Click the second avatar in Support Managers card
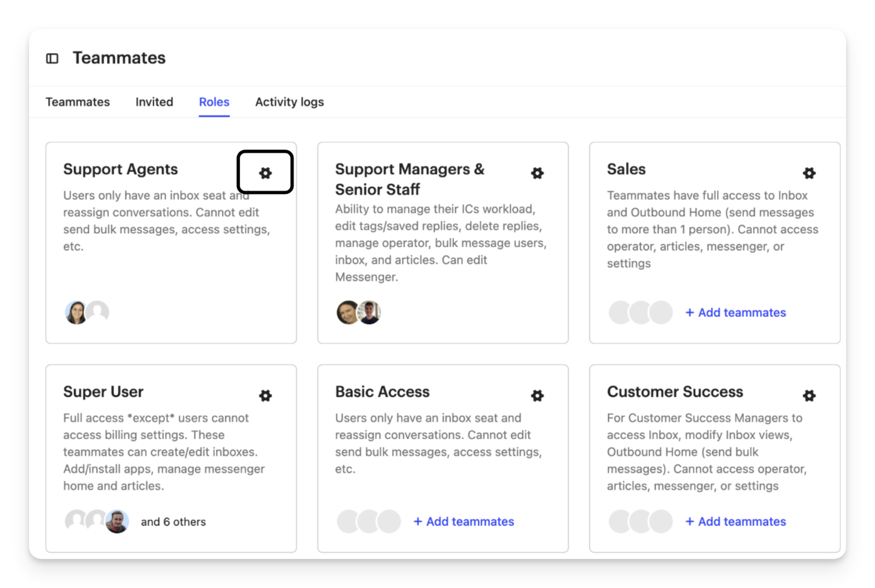 click(370, 313)
